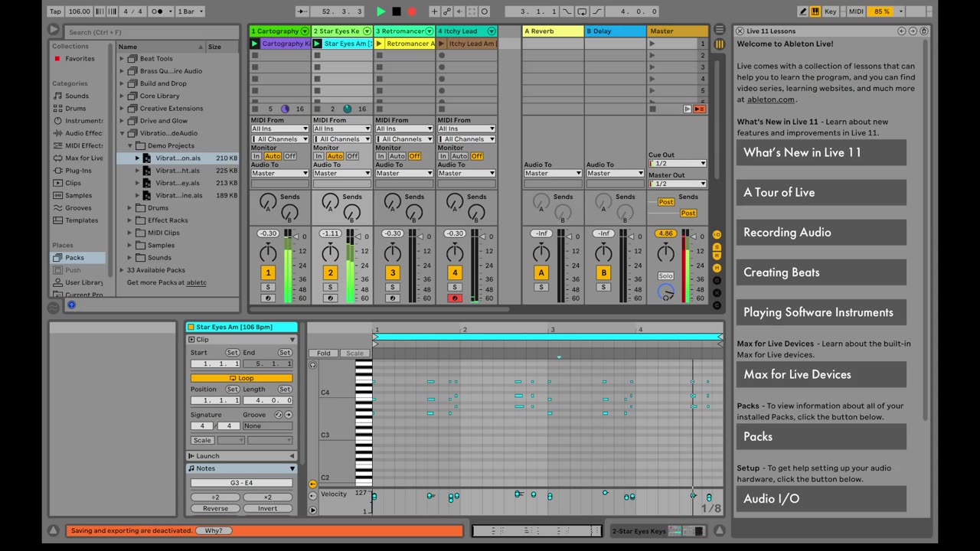Open track 1 Audio To Master dropdown
980x551 pixels.
279,173
